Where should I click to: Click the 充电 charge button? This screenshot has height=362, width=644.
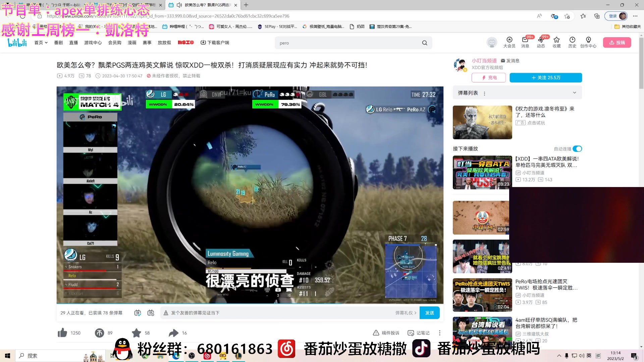click(x=489, y=77)
